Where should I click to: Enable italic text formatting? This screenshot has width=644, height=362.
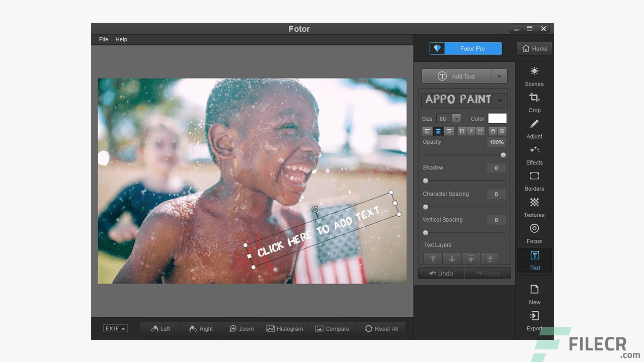point(471,131)
